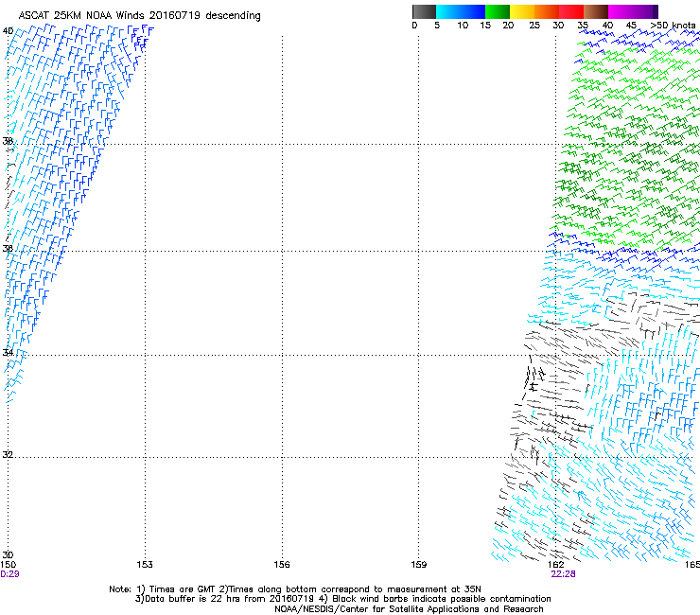700x615 pixels.
Task: Click the red 30-35 knots legend segment
Action: pos(571,11)
